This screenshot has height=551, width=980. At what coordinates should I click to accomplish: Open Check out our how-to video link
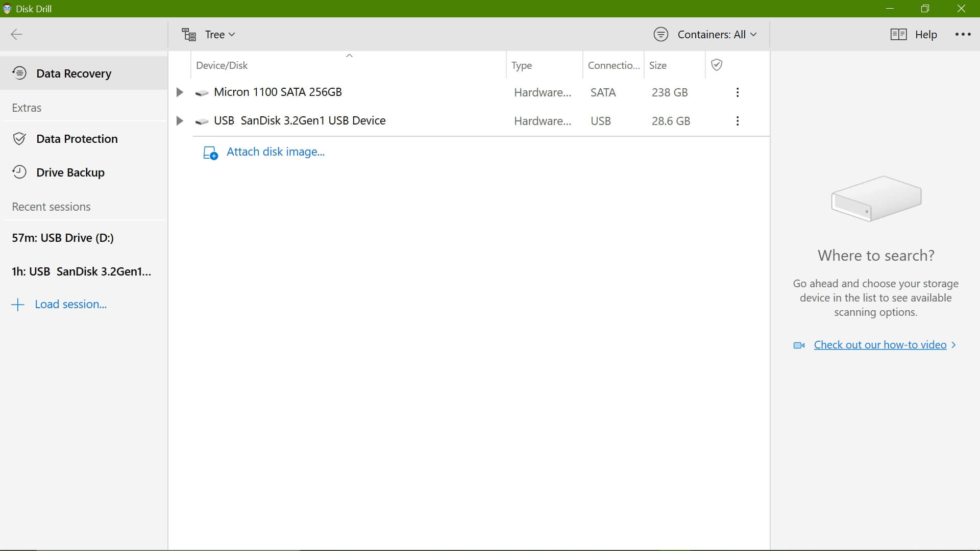point(880,345)
